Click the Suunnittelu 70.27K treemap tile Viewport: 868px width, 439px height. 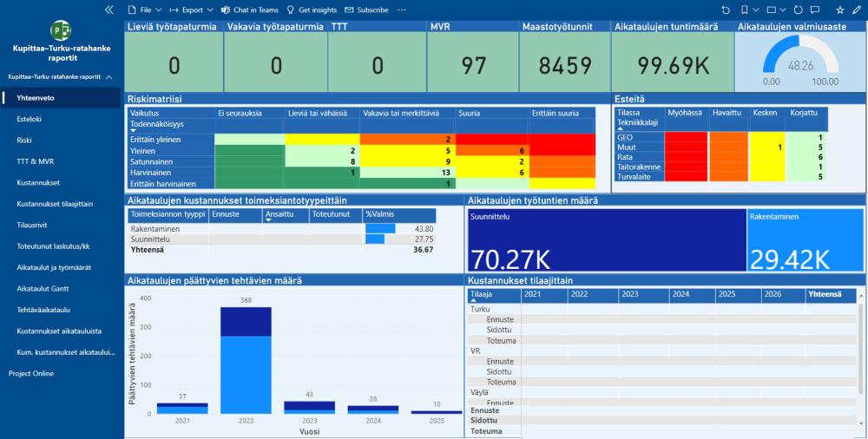[x=607, y=241]
